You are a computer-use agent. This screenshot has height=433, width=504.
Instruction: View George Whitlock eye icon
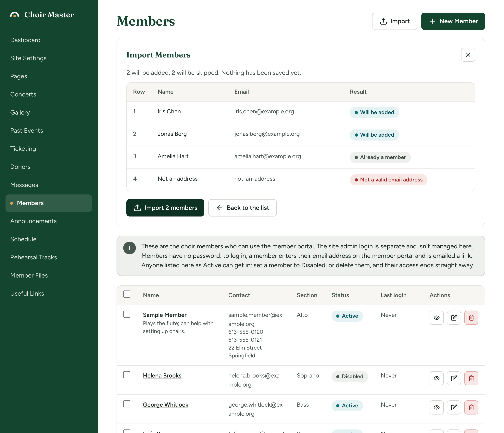pyautogui.click(x=437, y=407)
